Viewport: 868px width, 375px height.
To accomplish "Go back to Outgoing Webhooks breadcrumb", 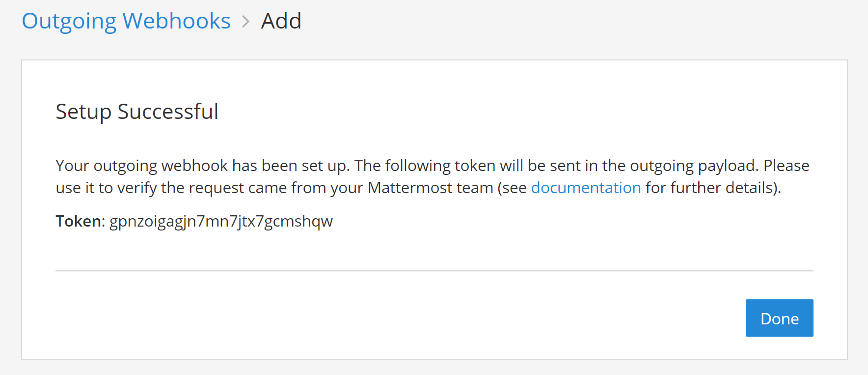I will 126,21.
